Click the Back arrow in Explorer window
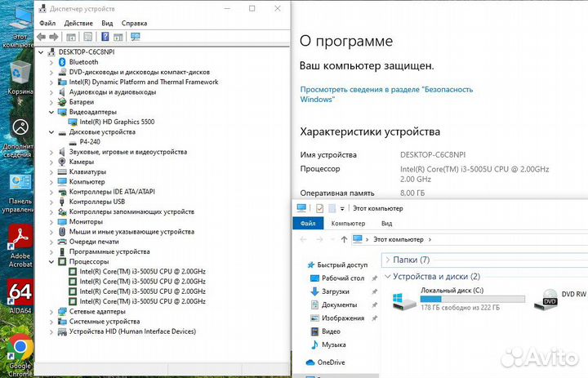Image resolution: width=588 pixels, height=378 pixels. [303, 239]
